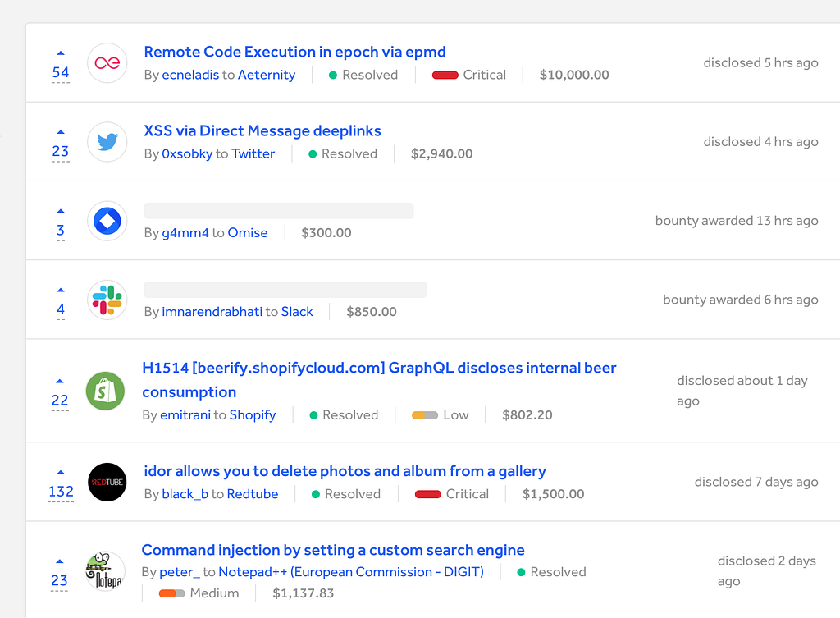
Task: Open 'XSS via Direct Message deeplinks' report
Action: click(262, 130)
